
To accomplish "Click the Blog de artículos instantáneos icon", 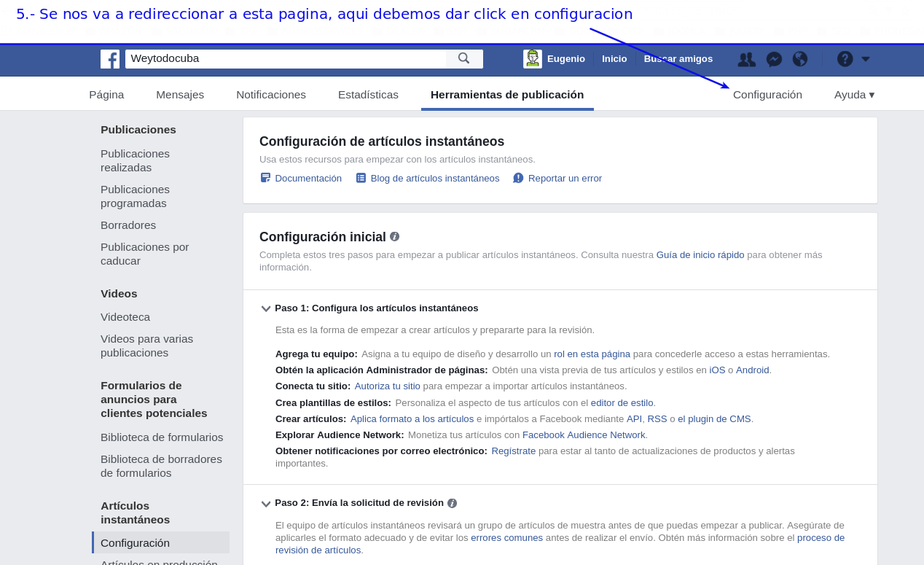I will point(361,178).
